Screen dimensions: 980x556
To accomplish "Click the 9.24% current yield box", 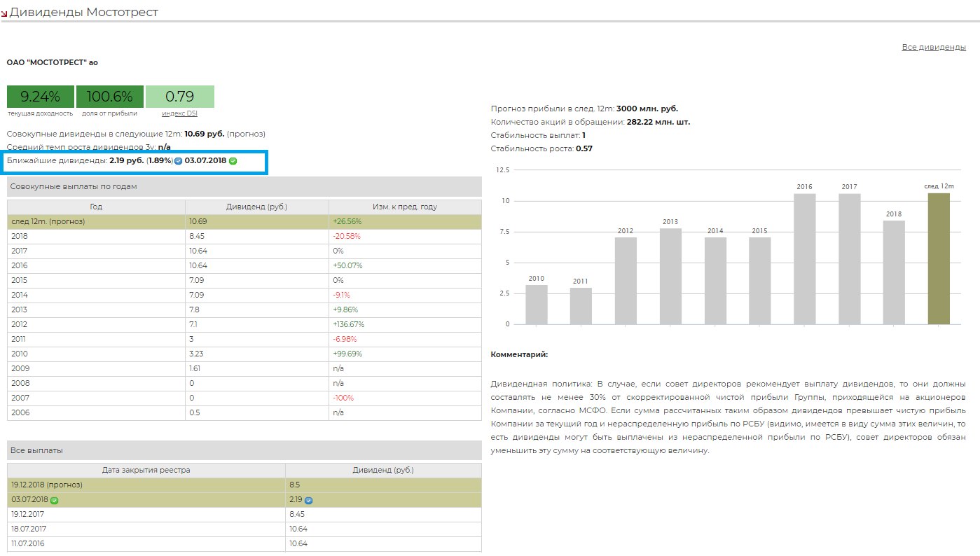I will pos(40,97).
